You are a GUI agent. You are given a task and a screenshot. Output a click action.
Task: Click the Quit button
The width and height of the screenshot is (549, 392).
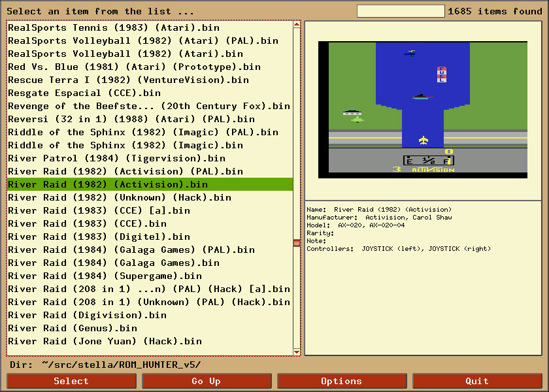pos(477,381)
